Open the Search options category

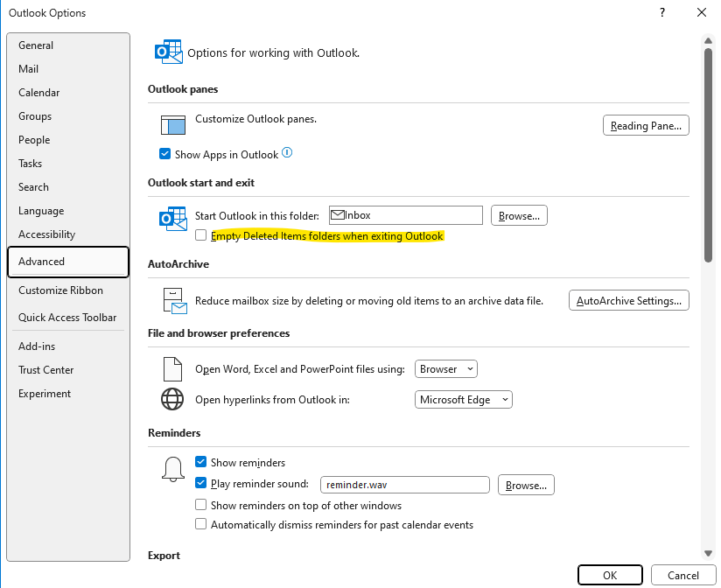point(68,187)
